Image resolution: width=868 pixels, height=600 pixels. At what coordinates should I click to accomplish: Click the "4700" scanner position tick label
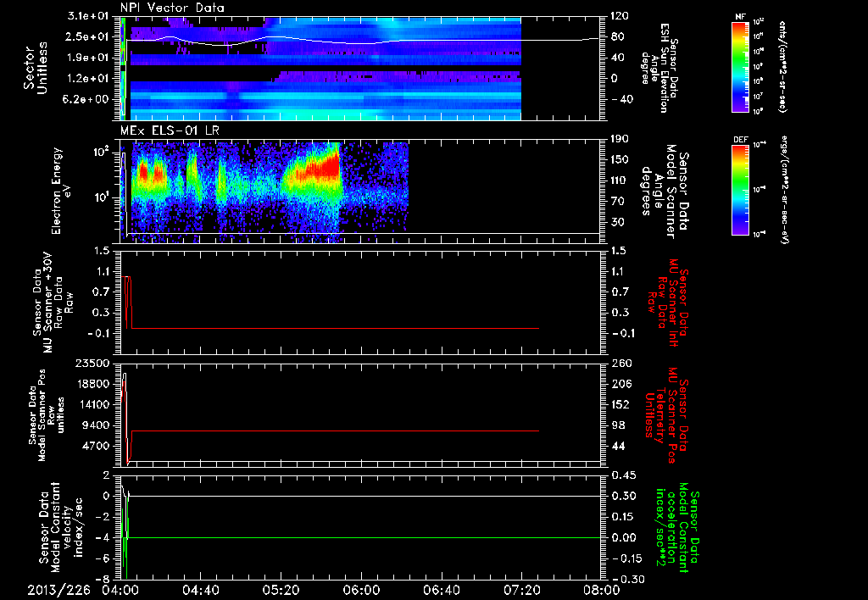pos(97,446)
